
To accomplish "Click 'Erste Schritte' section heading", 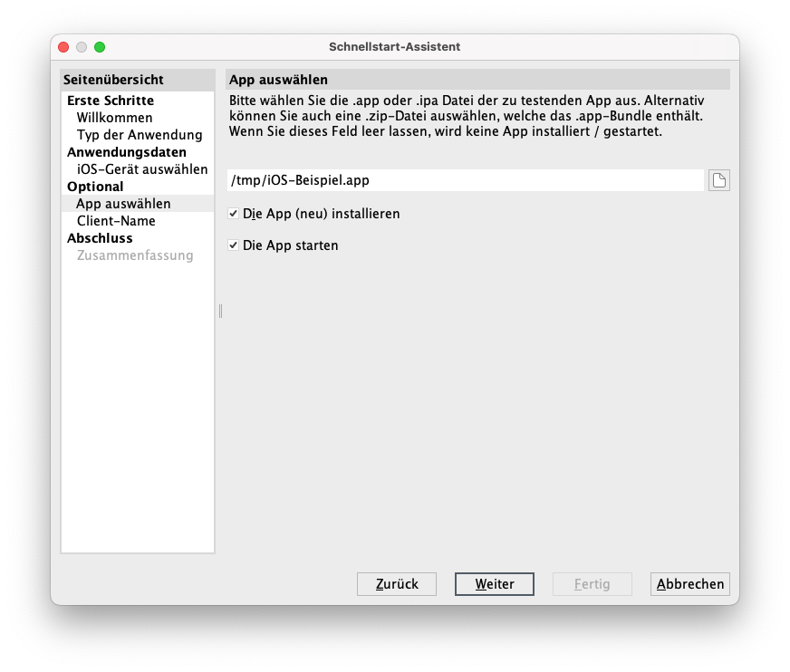I will (x=111, y=101).
